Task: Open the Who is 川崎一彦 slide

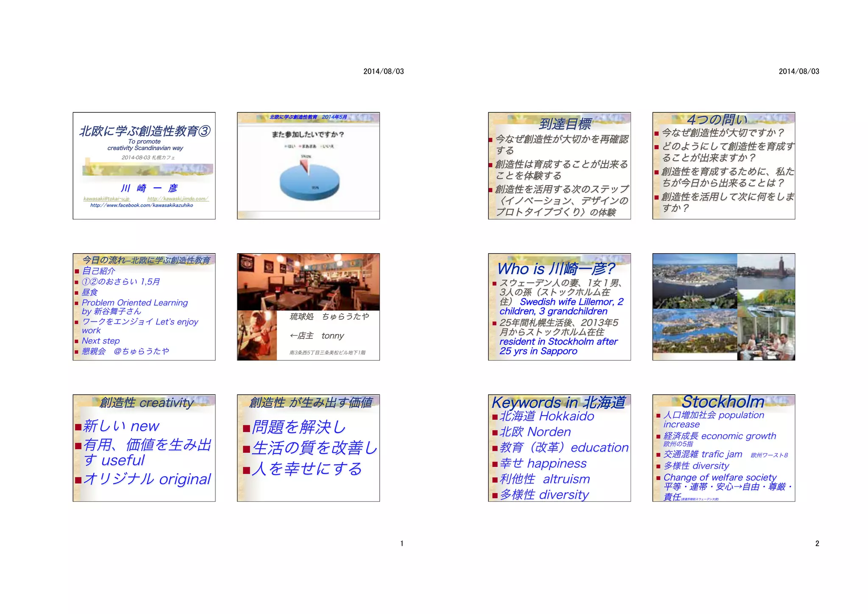Action: pyautogui.click(x=559, y=307)
